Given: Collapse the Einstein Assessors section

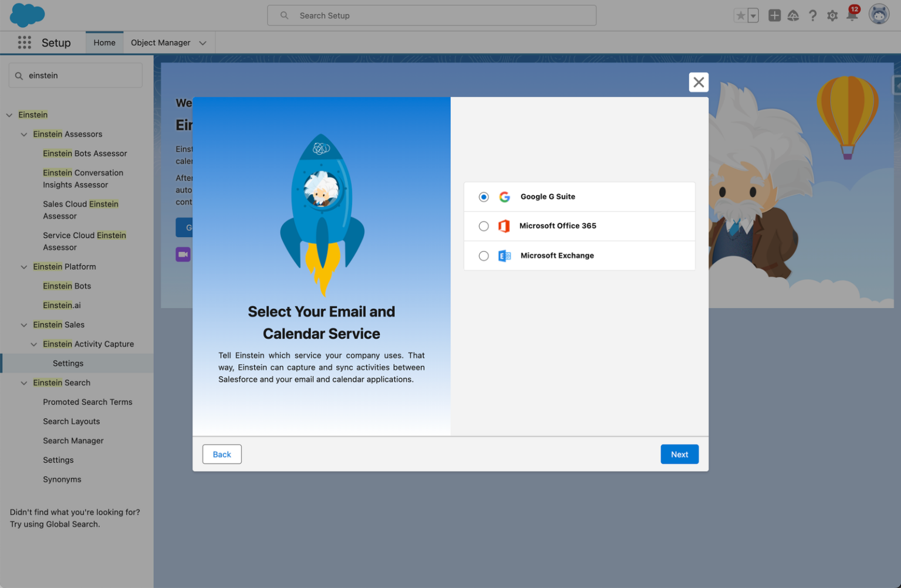Looking at the screenshot, I should click(23, 134).
